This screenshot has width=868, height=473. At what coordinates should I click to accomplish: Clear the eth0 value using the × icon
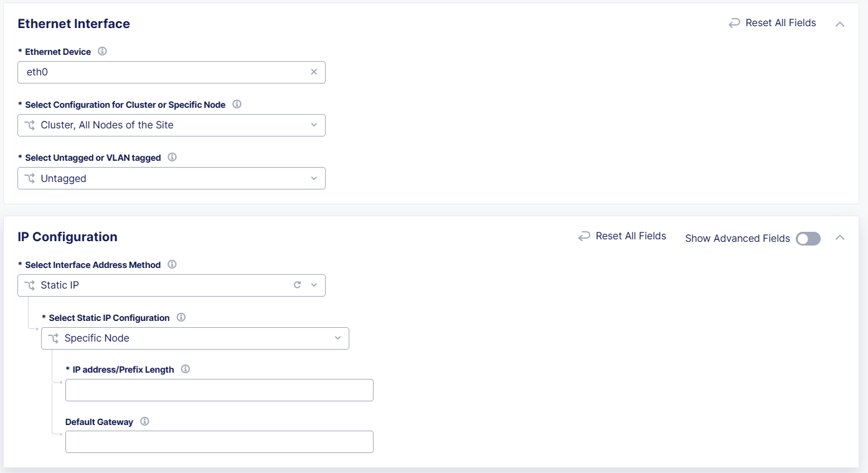click(x=314, y=72)
